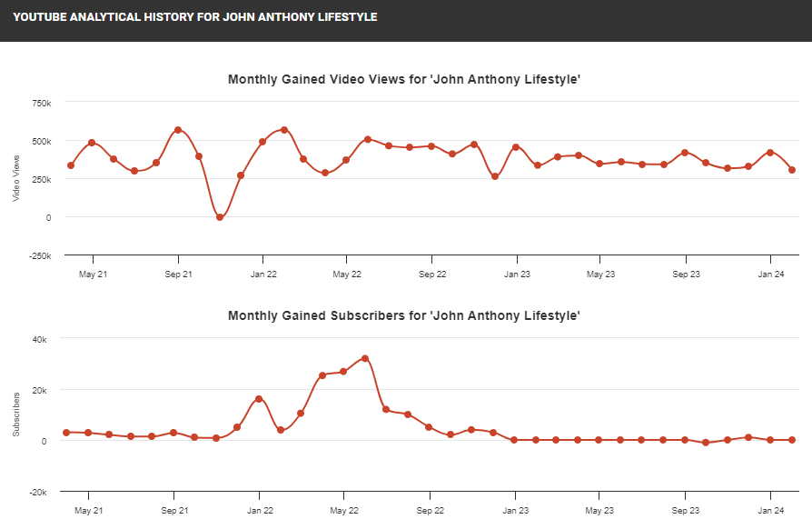Click 'Sep 22' label under views chart

pyautogui.click(x=432, y=274)
